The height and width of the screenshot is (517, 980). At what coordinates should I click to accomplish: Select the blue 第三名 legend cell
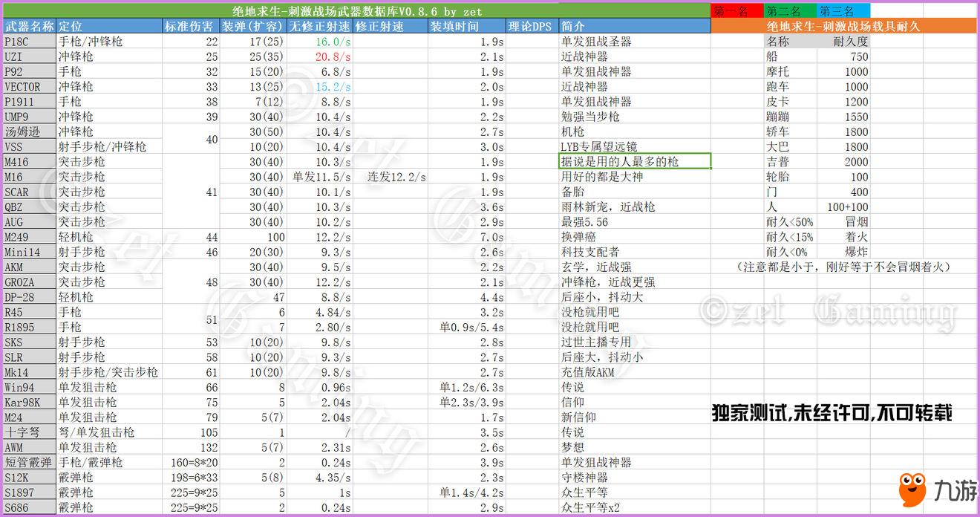(843, 11)
